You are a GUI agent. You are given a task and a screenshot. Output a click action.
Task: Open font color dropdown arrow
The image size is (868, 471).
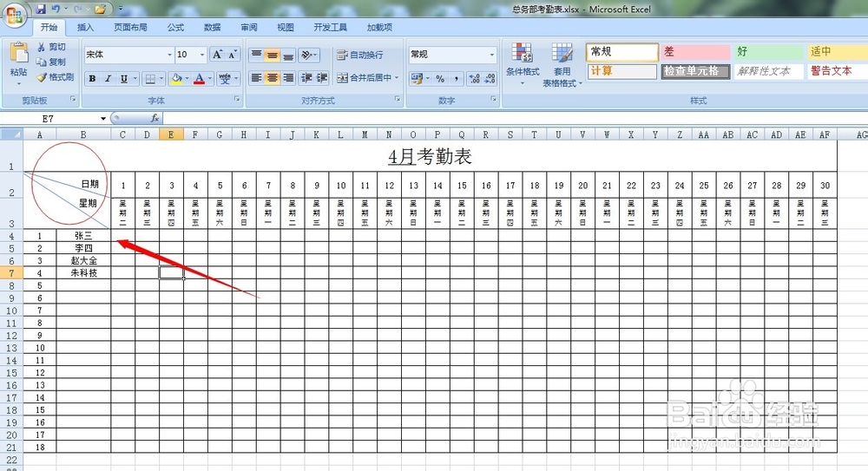tap(210, 79)
